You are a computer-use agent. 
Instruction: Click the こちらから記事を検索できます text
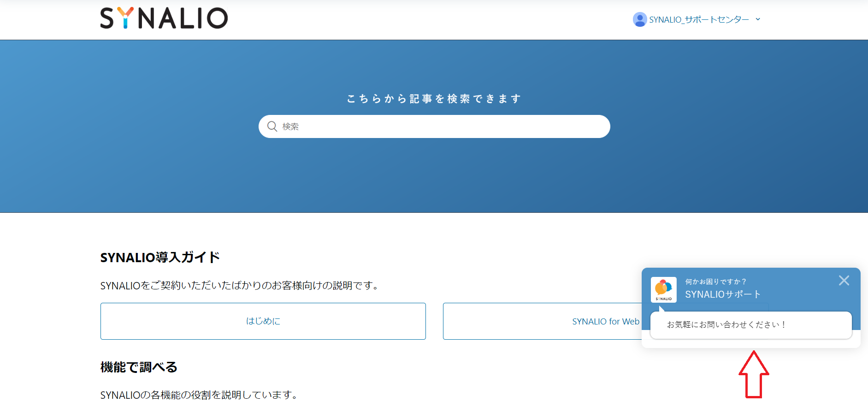pos(434,99)
